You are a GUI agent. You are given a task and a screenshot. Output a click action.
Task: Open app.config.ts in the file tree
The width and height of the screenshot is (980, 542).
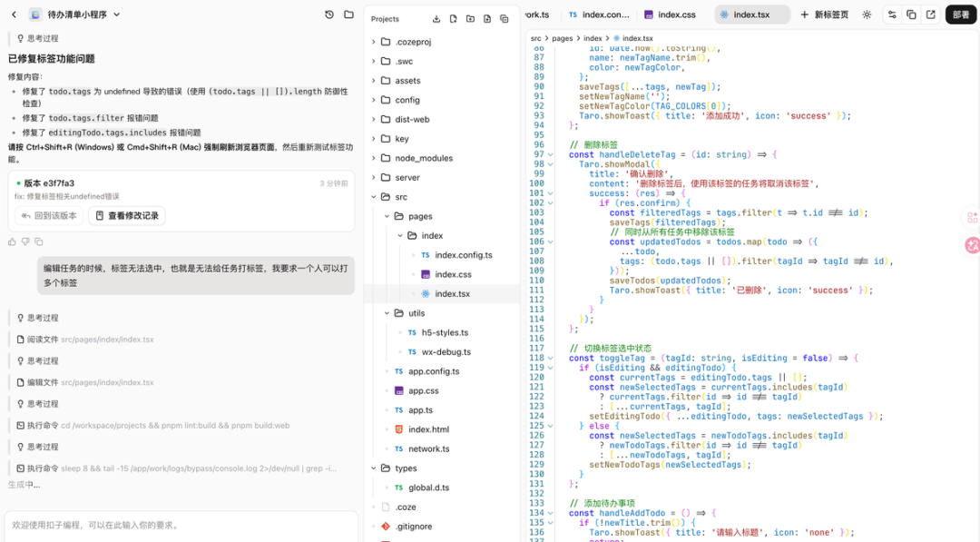click(433, 371)
